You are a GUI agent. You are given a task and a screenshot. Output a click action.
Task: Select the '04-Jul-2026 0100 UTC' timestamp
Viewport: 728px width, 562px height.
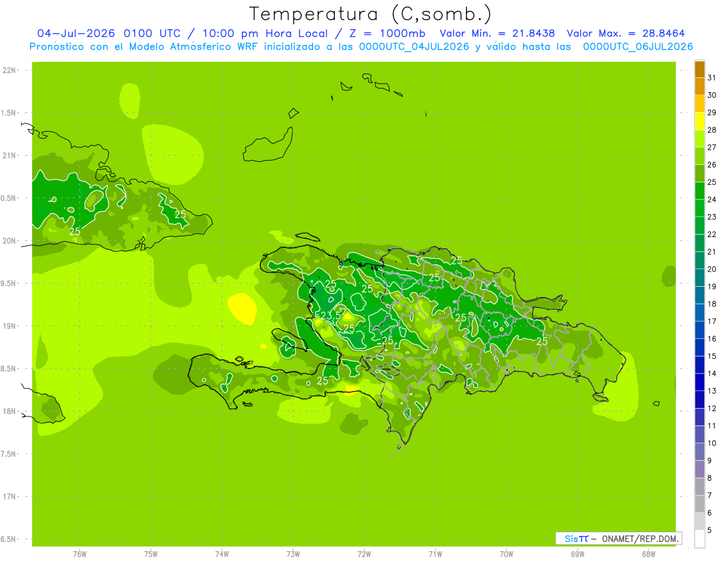pyautogui.click(x=109, y=33)
